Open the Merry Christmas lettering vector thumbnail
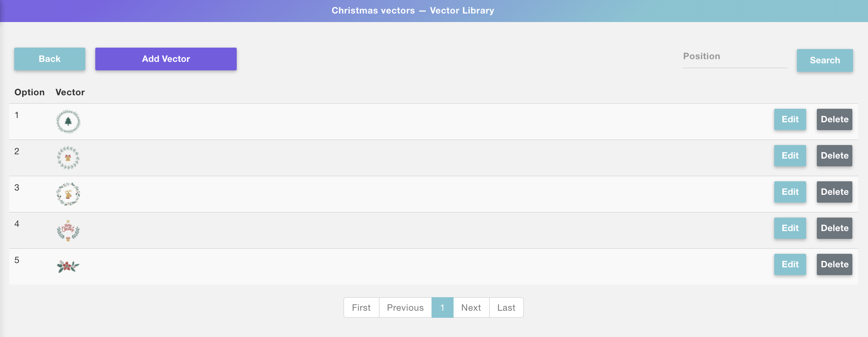 click(x=68, y=230)
